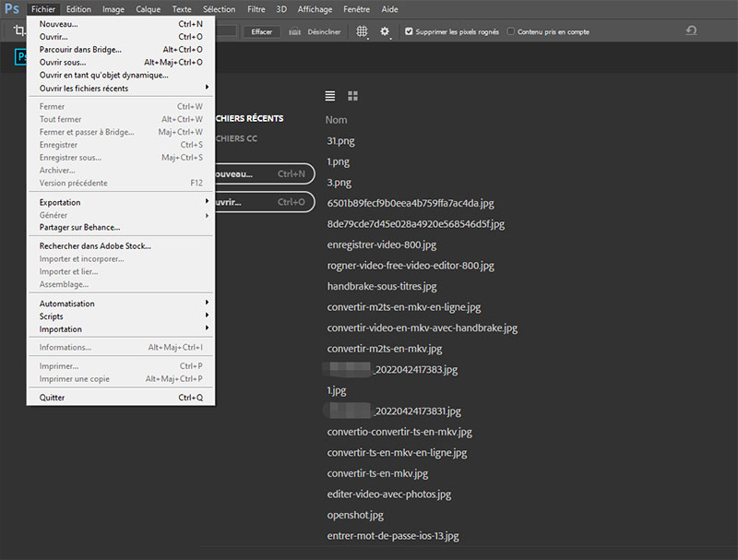
Task: Click the reset crop icon in the options bar
Action: [x=691, y=30]
